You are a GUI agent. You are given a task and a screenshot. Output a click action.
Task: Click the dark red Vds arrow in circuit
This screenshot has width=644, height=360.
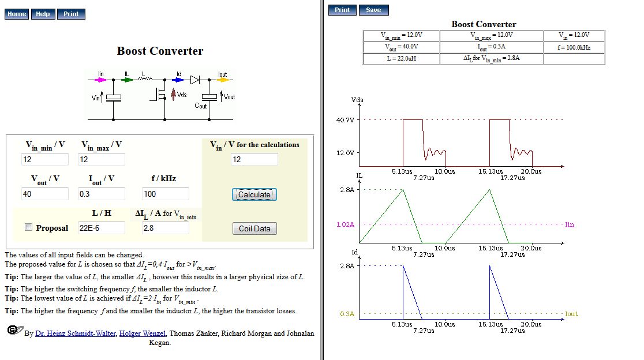pyautogui.click(x=173, y=95)
